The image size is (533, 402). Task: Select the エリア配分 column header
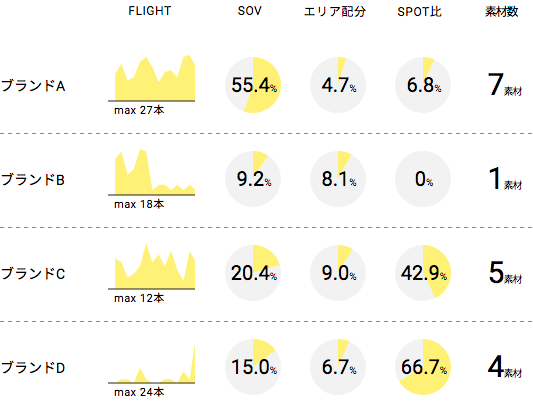pyautogui.click(x=335, y=12)
